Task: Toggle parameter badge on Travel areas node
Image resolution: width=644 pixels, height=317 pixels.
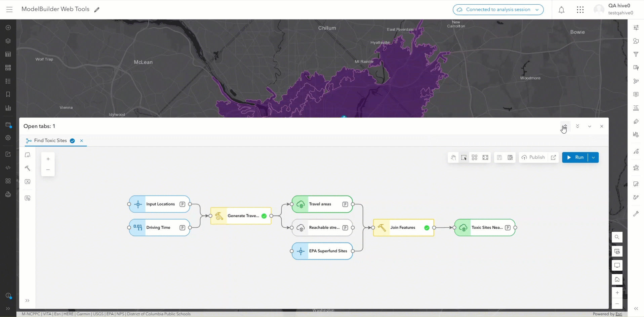Action: tap(345, 204)
